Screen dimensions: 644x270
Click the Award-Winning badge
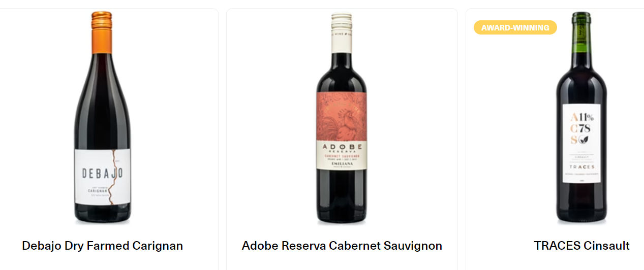(515, 27)
